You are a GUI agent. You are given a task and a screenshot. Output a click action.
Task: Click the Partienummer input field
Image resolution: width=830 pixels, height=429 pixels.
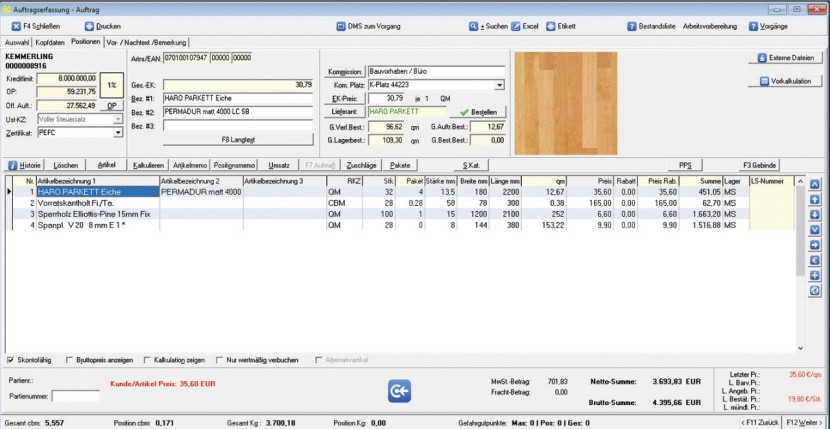[75, 396]
